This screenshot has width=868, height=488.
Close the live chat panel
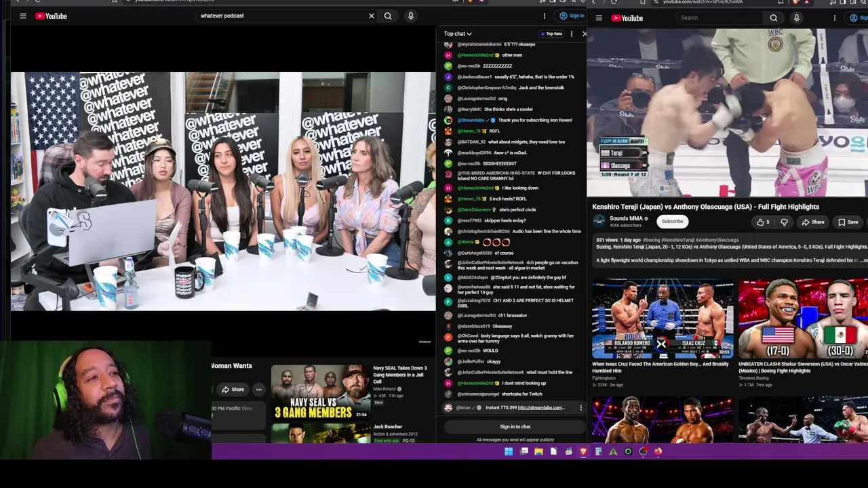coord(584,34)
